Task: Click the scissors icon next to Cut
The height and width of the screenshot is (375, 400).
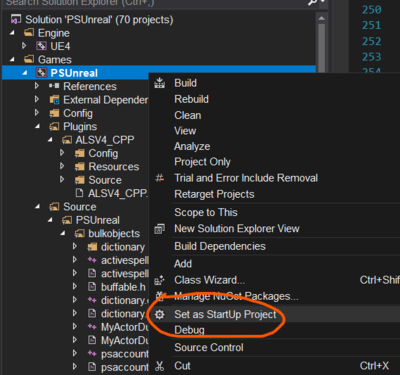Action: coord(160,366)
